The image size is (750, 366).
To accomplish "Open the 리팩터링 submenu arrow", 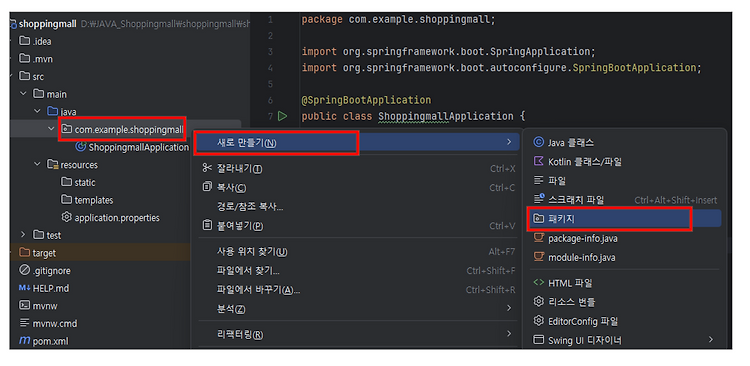I will click(509, 334).
